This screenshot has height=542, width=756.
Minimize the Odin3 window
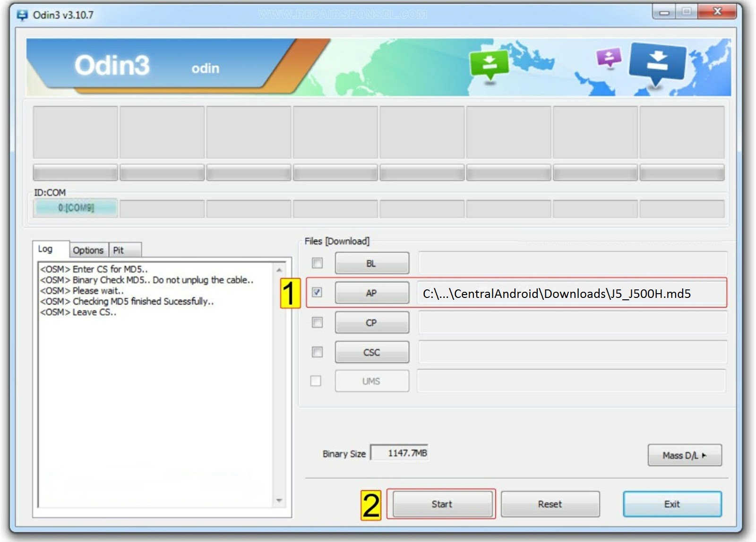point(664,12)
